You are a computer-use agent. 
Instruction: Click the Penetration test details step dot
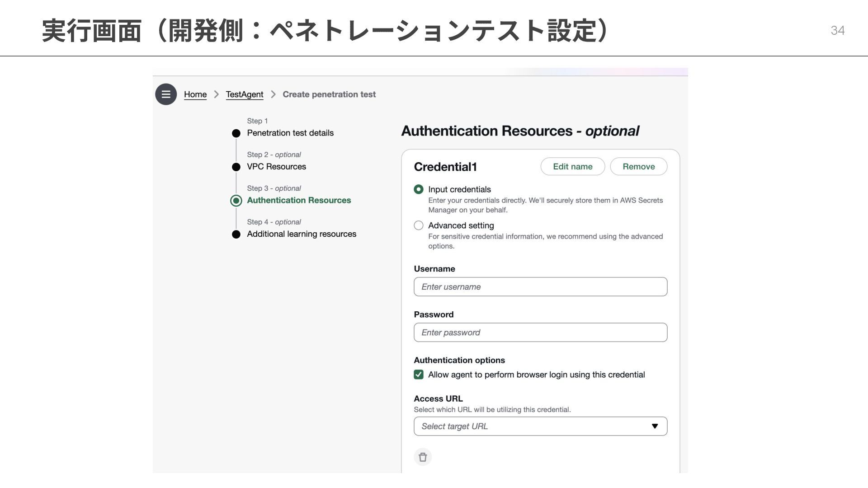point(236,133)
